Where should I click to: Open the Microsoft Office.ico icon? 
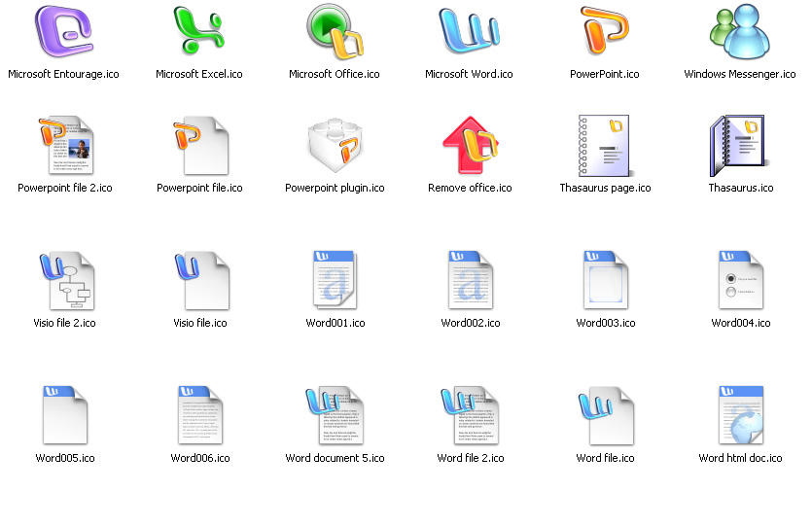tap(335, 31)
